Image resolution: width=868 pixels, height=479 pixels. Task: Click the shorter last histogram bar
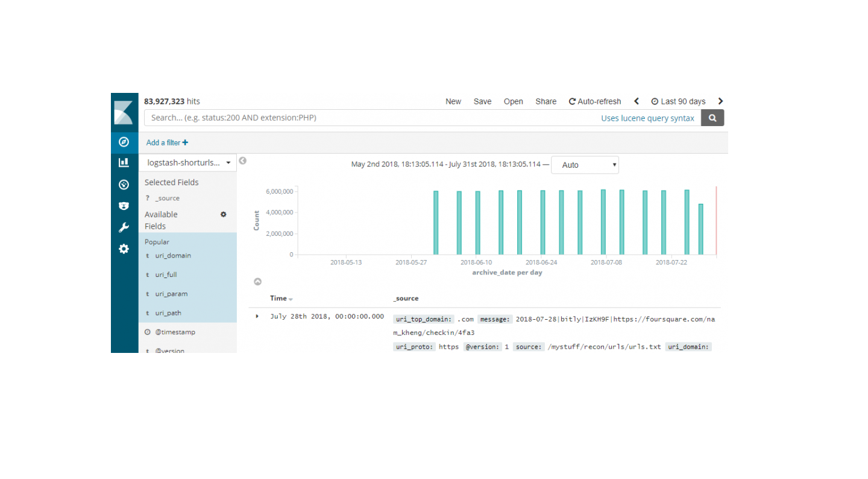[700, 229]
